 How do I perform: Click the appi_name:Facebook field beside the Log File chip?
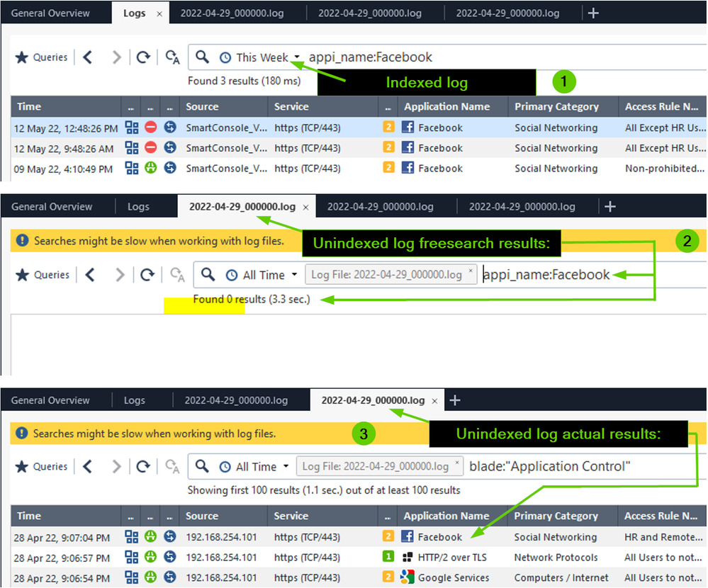(x=546, y=275)
